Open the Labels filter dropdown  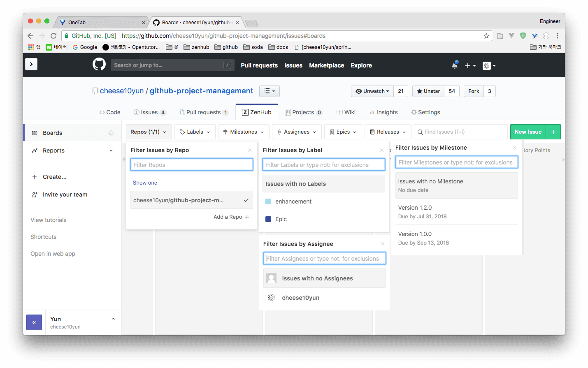pos(195,132)
